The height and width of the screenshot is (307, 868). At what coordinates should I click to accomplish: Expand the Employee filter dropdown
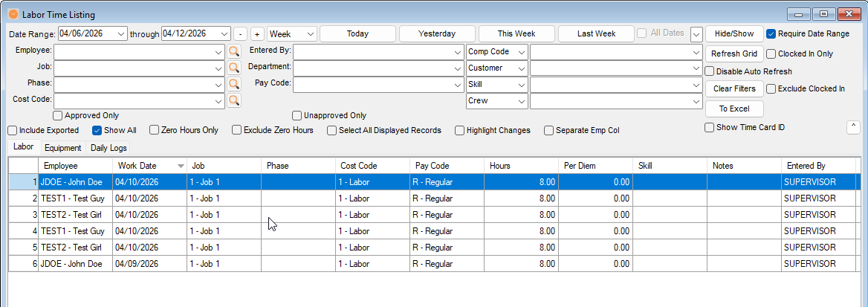pos(218,51)
